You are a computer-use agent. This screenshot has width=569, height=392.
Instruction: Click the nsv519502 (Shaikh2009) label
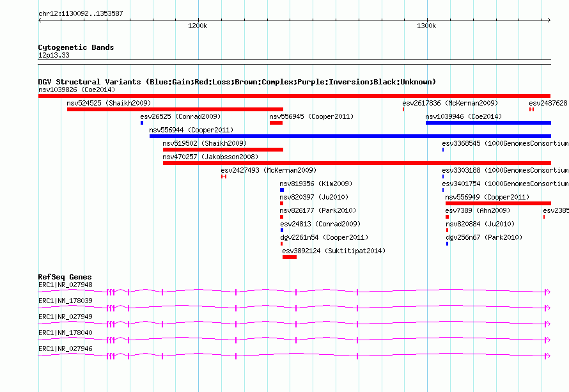(x=205, y=143)
